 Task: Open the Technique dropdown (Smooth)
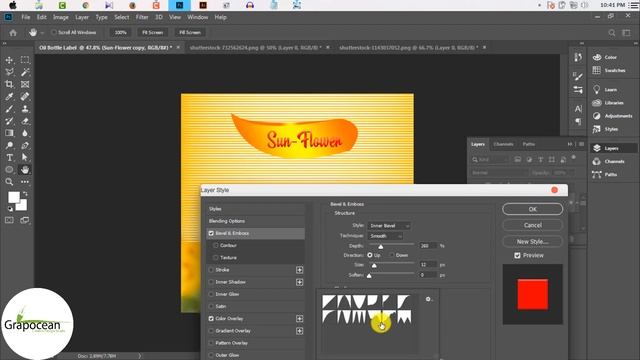[385, 236]
